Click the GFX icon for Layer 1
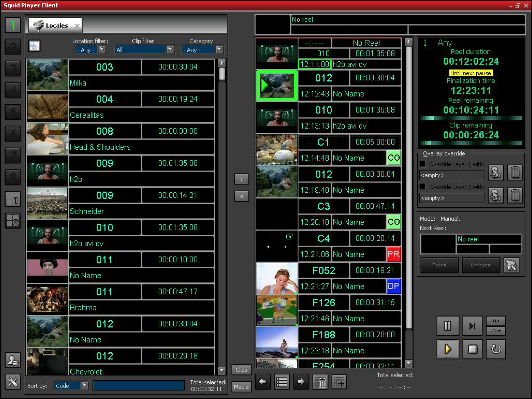This screenshot has width=532, height=399. click(x=495, y=173)
